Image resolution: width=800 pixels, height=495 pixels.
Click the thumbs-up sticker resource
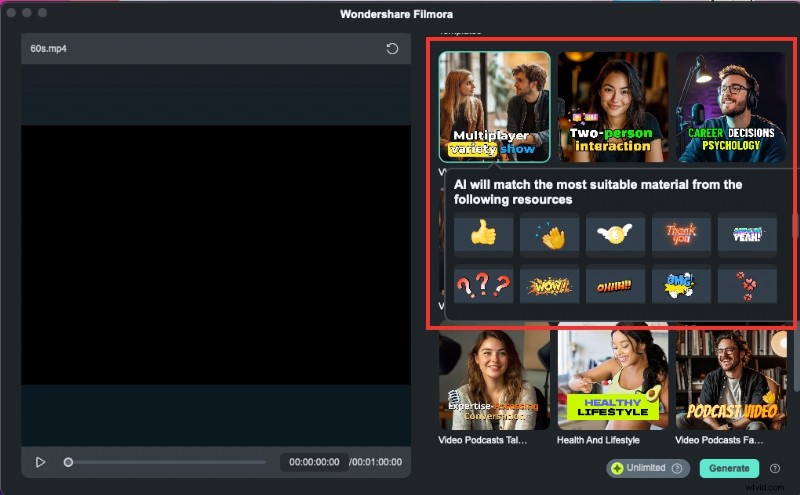point(483,234)
